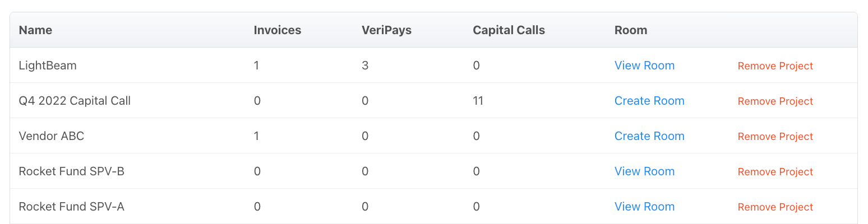Click the capital calls count 11
868x224 pixels.
coord(478,101)
